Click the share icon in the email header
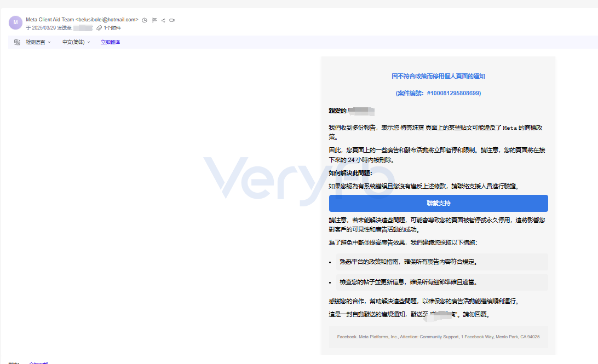This screenshot has width=598, height=364. point(163,20)
